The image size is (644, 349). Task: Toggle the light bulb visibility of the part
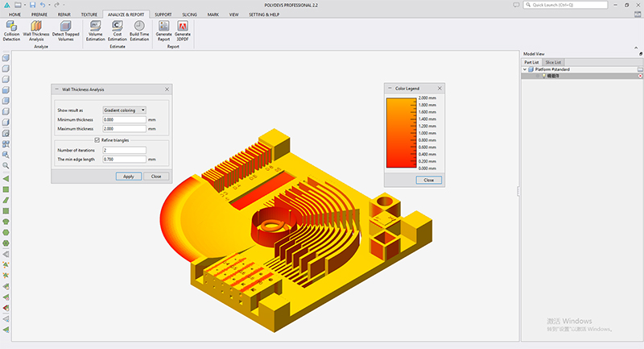pyautogui.click(x=544, y=76)
